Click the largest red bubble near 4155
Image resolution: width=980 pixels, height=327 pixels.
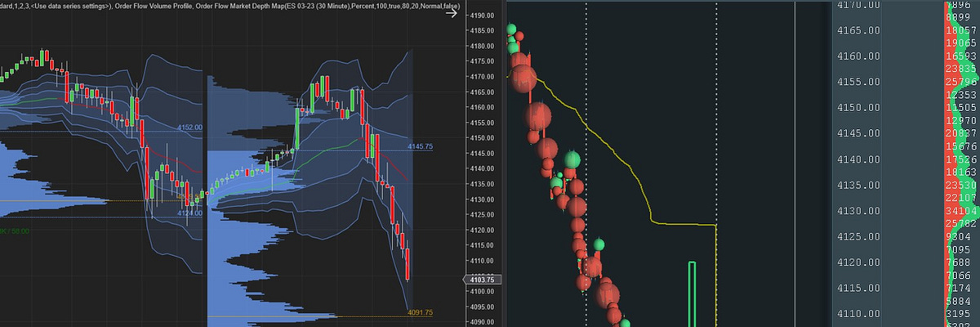point(523,78)
